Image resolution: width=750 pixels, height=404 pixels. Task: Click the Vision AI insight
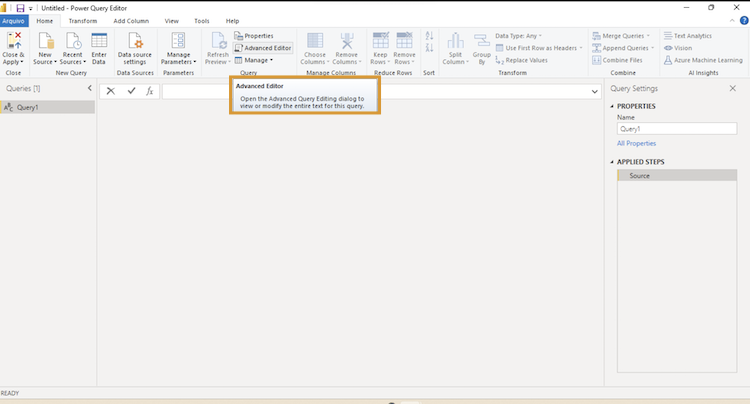point(678,48)
